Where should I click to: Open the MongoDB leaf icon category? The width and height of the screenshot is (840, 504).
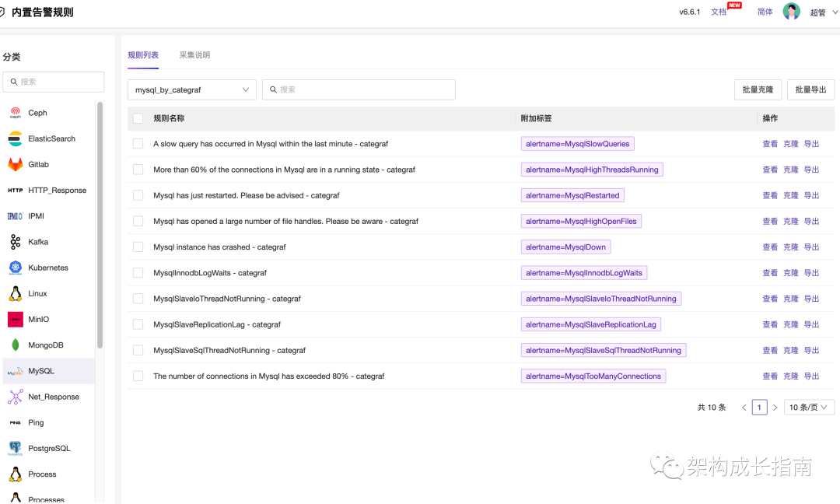[16, 345]
